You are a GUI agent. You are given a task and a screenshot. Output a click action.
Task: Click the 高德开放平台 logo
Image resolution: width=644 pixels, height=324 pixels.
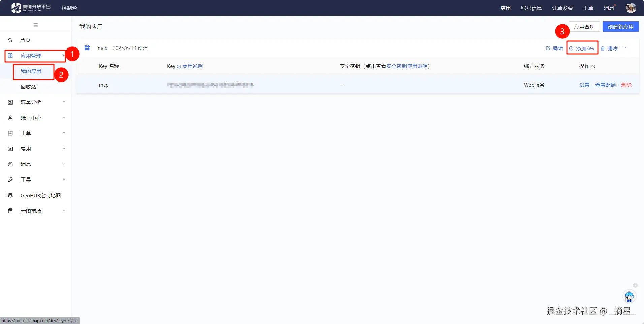click(31, 8)
